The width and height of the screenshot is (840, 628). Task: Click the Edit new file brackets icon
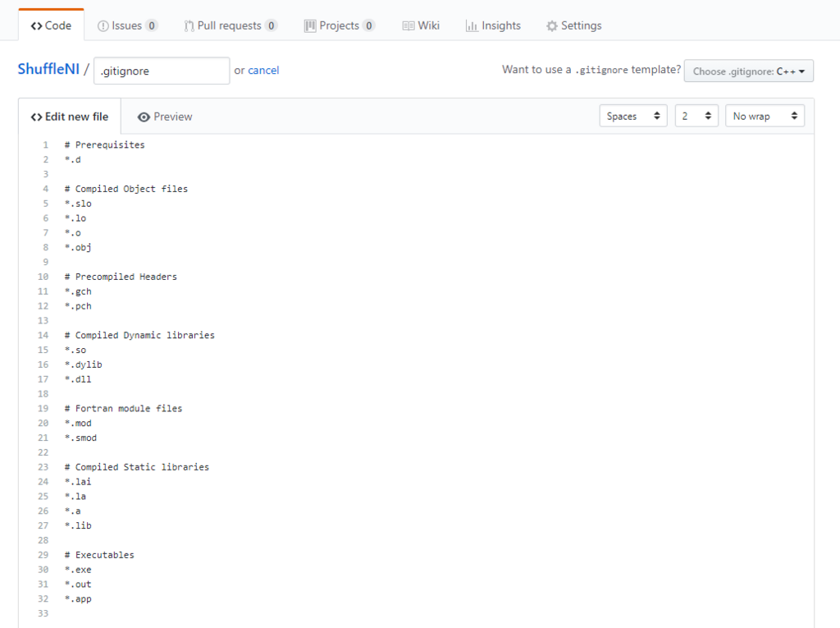(x=36, y=117)
